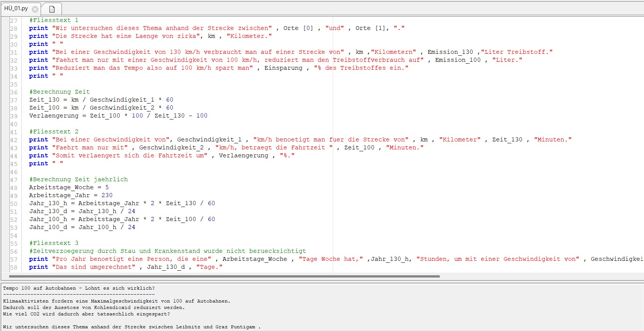
Task: Click the value 230 on line 49
Action: 107,195
